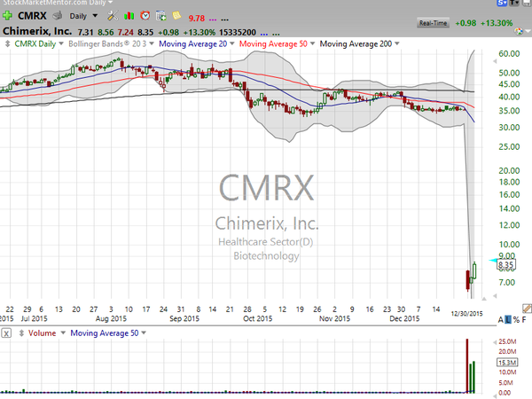Select arithmetic scale A toggle
This screenshot has width=532, height=399.
[501, 319]
